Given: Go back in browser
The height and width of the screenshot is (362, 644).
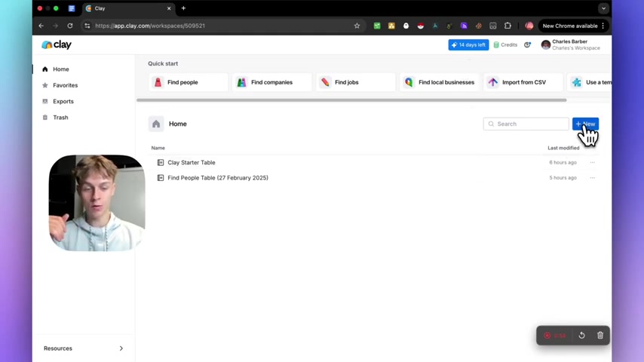Looking at the screenshot, I should click(41, 26).
